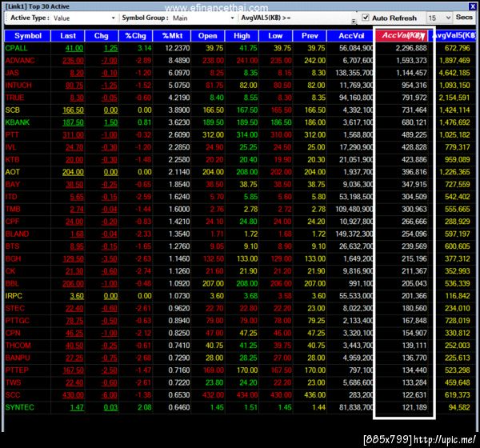Select the KTB symbol
This screenshot has width=480, height=448.
12,160
